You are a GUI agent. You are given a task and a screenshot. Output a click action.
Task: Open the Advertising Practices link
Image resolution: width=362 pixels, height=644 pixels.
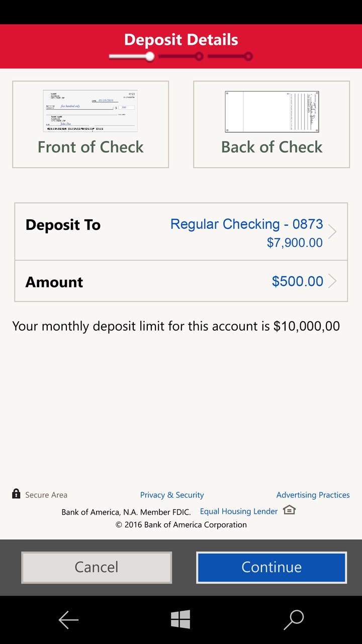tap(313, 495)
